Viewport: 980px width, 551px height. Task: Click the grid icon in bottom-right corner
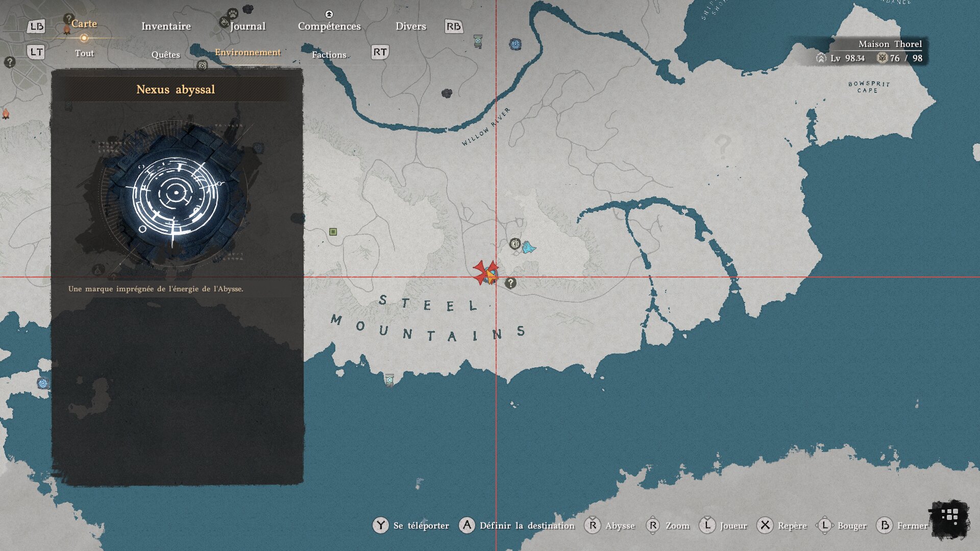tap(949, 516)
